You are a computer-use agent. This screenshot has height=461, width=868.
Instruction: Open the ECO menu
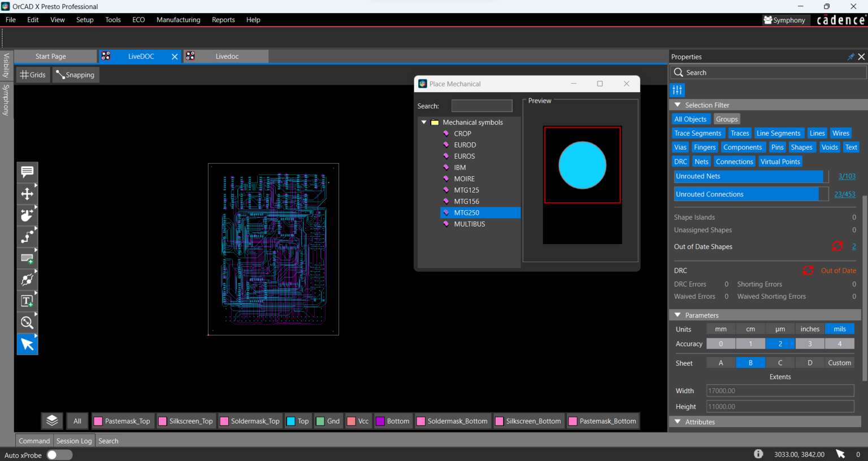click(x=138, y=20)
